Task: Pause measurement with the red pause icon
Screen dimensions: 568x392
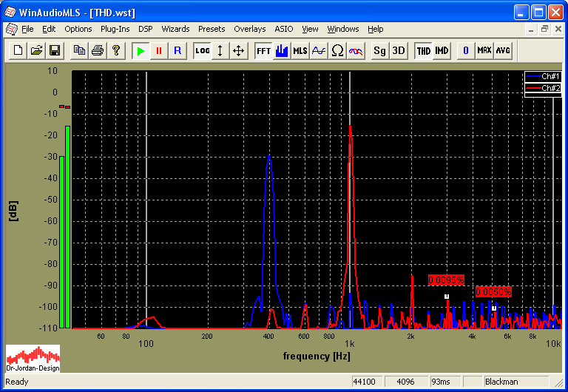Action: (158, 50)
